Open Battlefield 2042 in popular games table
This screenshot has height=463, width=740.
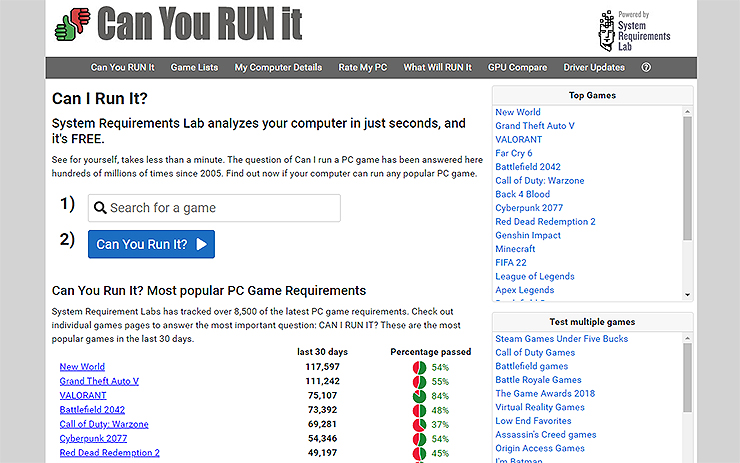click(92, 410)
